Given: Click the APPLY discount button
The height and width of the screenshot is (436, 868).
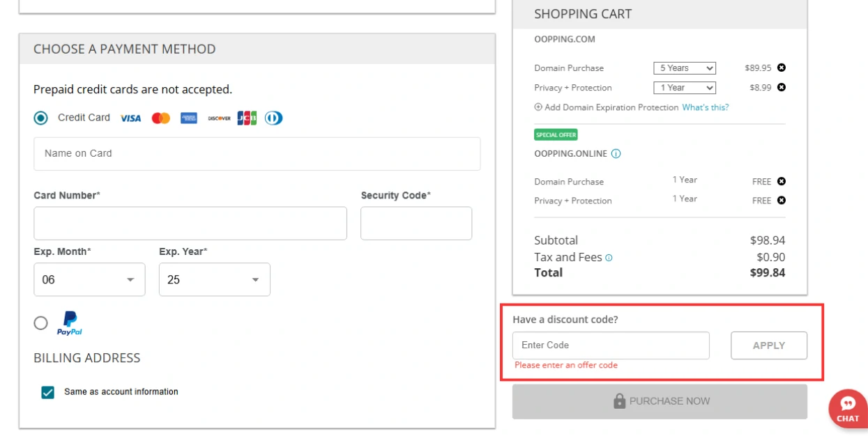Looking at the screenshot, I should (769, 345).
